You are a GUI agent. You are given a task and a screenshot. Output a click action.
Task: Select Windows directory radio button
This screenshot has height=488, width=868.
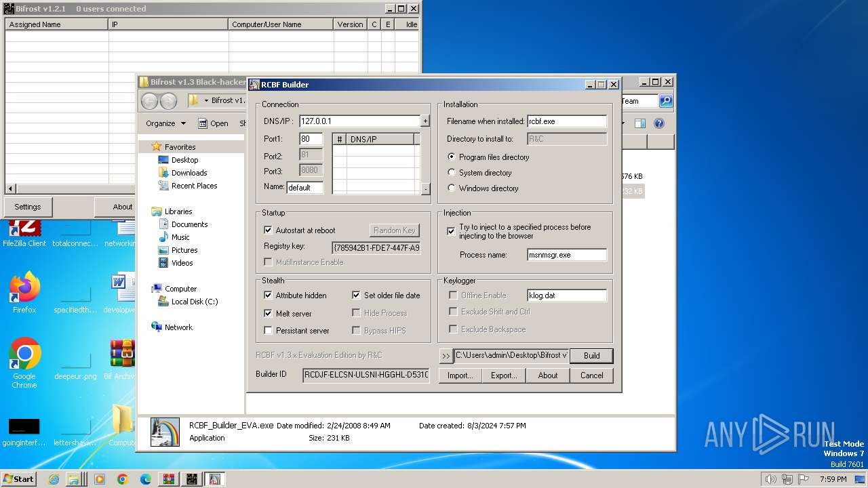(452, 188)
